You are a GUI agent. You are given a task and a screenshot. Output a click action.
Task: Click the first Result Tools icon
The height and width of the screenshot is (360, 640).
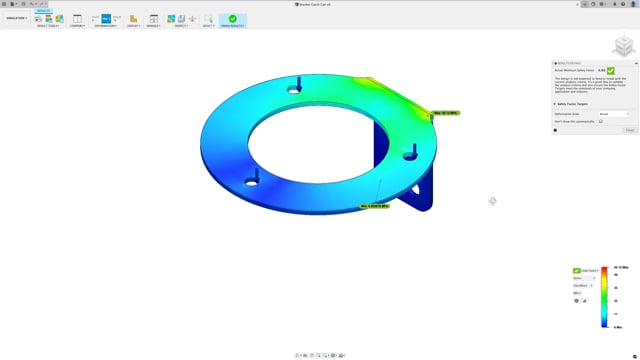click(38, 19)
